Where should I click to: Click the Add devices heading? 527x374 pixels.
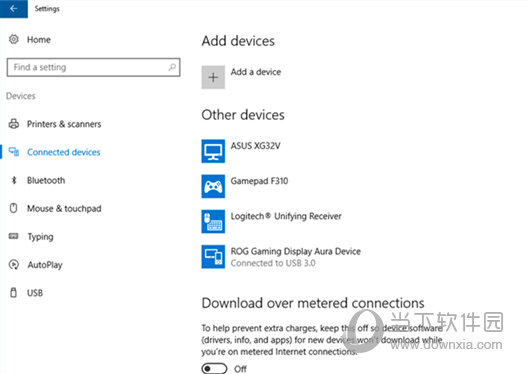click(238, 41)
